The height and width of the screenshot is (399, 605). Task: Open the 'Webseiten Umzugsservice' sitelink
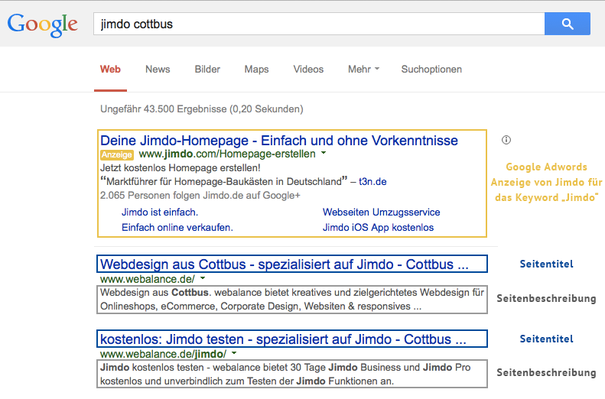tap(381, 212)
